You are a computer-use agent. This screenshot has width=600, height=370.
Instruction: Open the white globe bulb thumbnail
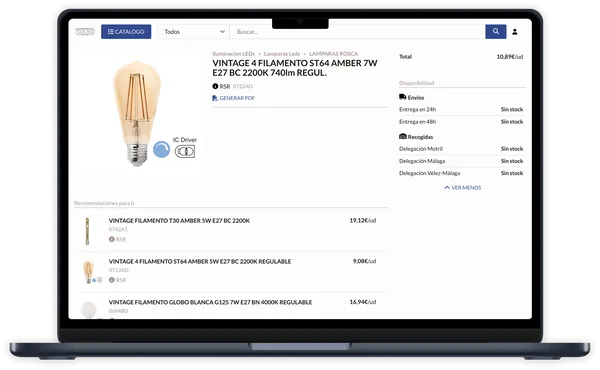88,310
